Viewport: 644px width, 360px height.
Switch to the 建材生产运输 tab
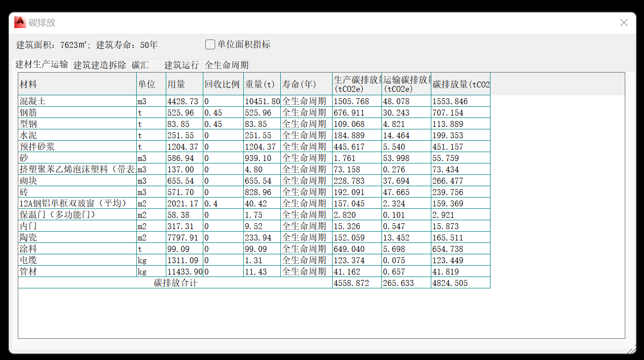41,65
